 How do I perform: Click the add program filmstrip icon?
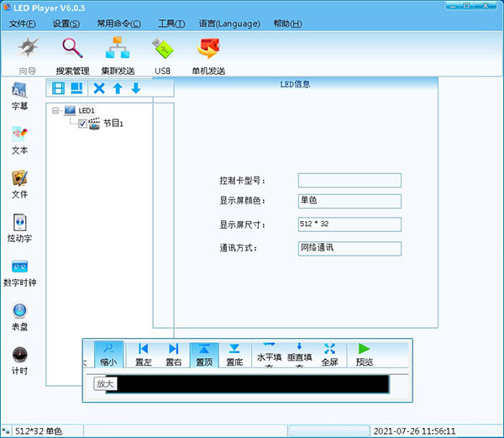coord(58,88)
